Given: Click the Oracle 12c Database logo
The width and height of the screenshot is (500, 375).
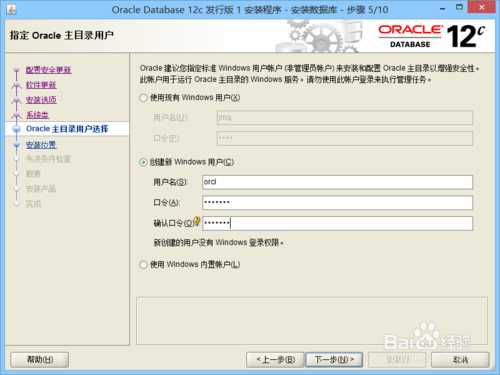Looking at the screenshot, I should 431,36.
